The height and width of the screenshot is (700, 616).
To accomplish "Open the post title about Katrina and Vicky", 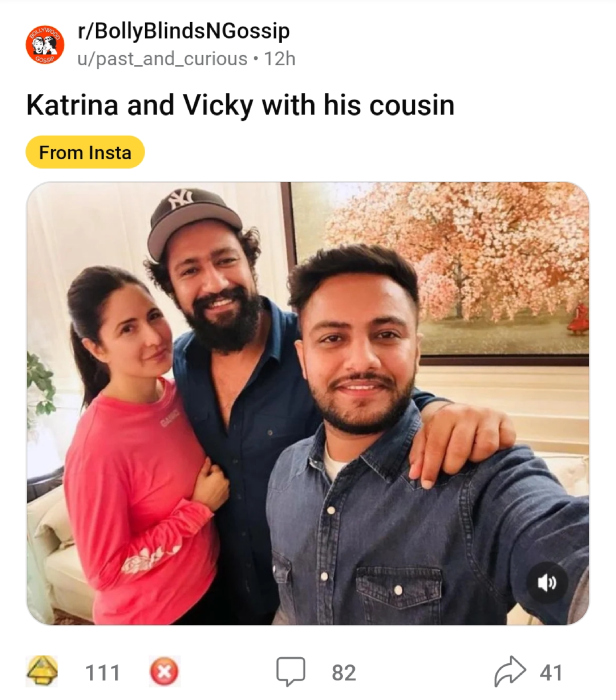I will pos(240,106).
